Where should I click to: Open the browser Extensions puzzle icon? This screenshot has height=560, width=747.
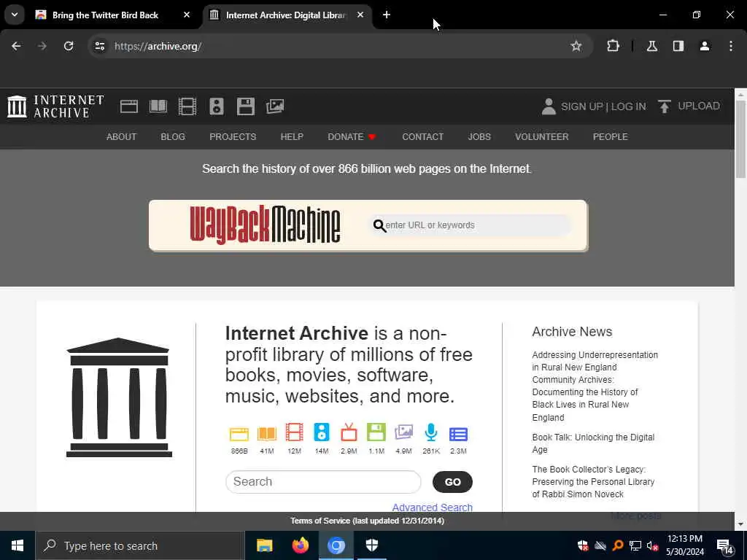pos(613,46)
